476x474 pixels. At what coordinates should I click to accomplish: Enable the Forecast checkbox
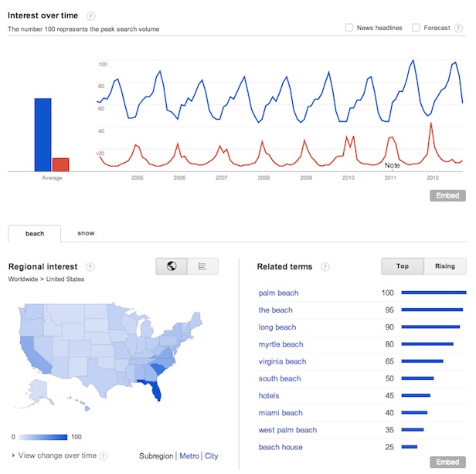[416, 29]
